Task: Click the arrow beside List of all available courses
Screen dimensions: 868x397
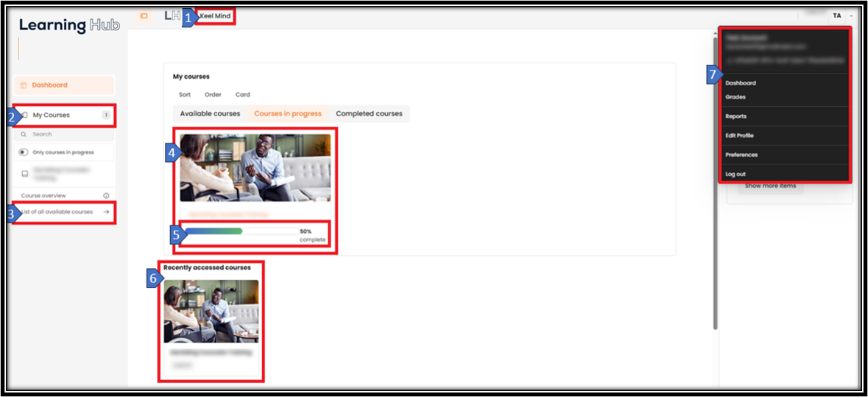Action: (106, 211)
